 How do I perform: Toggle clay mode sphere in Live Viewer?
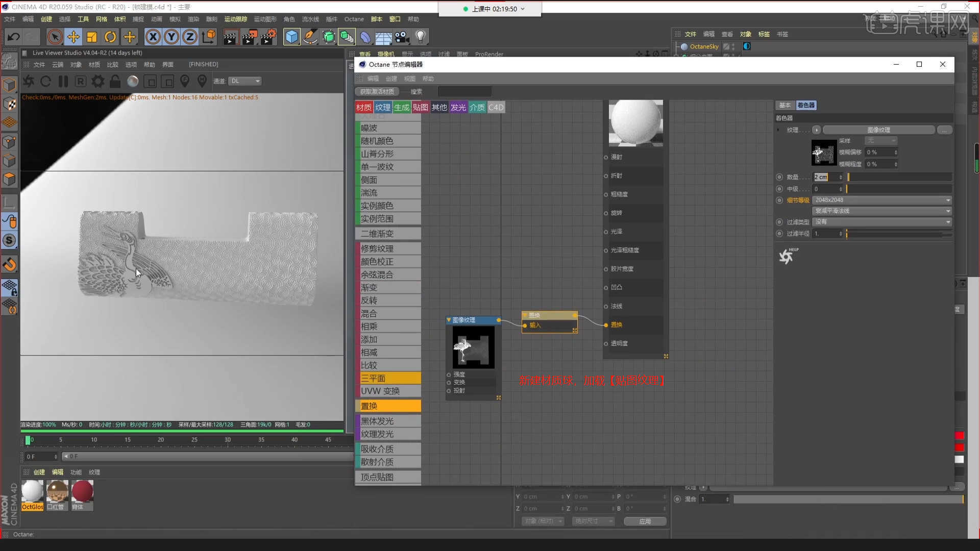coord(133,81)
